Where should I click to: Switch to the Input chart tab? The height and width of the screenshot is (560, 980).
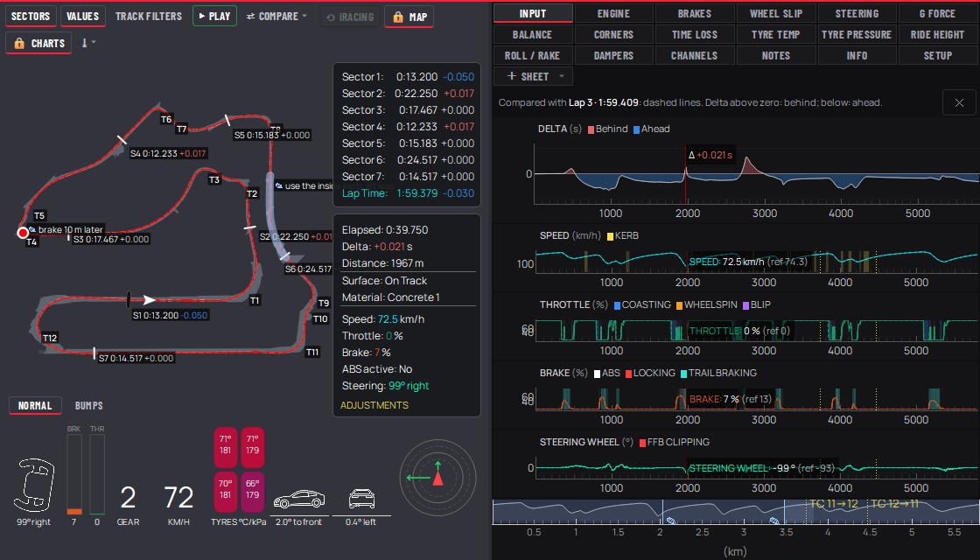point(533,13)
